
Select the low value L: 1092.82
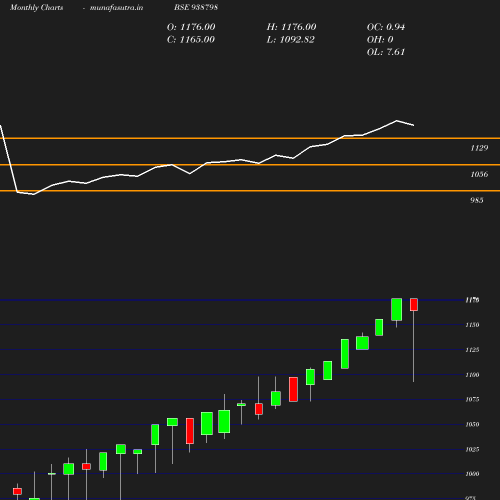290,40
